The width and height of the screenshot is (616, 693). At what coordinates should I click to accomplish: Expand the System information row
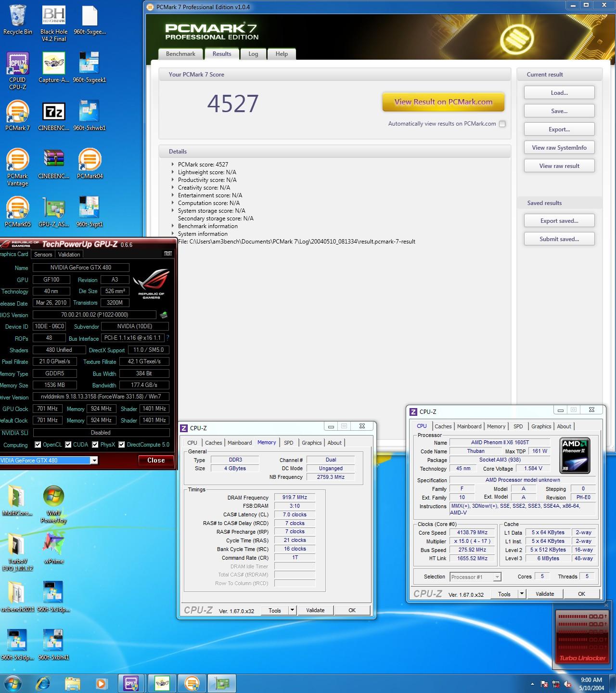point(173,233)
